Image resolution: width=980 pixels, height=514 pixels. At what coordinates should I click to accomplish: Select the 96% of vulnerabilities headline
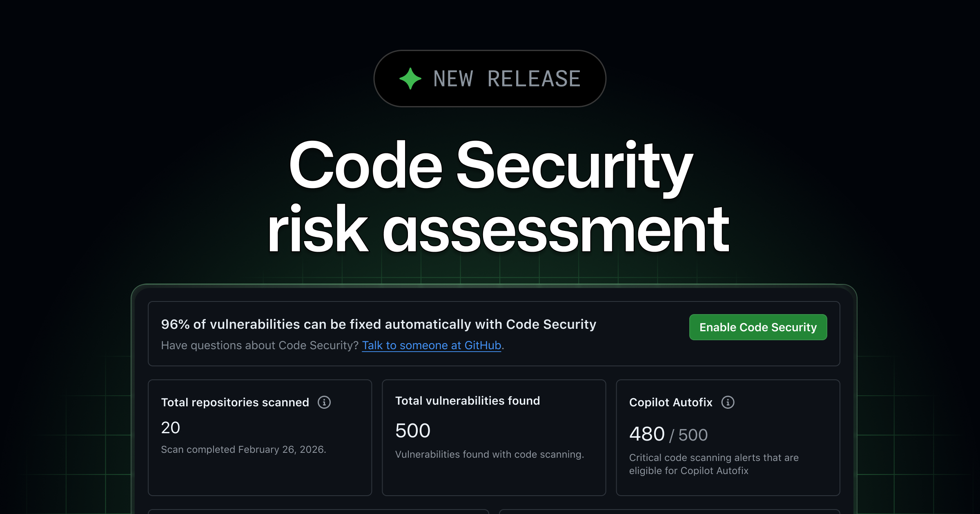coord(378,324)
